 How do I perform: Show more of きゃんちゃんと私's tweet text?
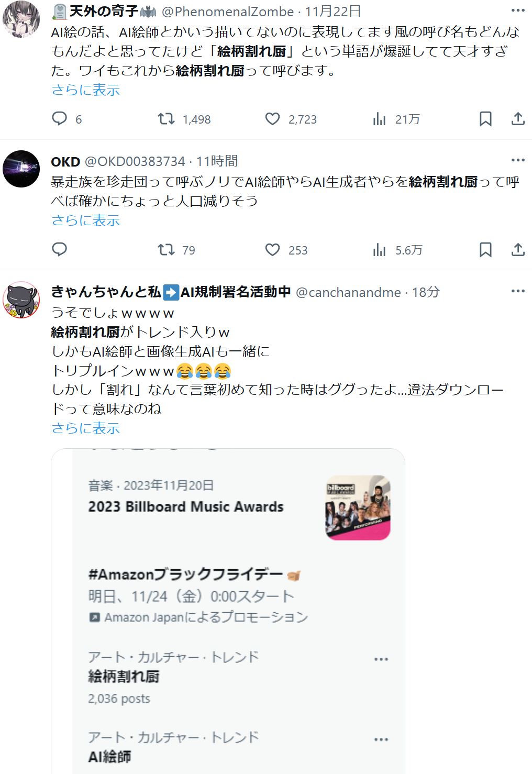86,428
